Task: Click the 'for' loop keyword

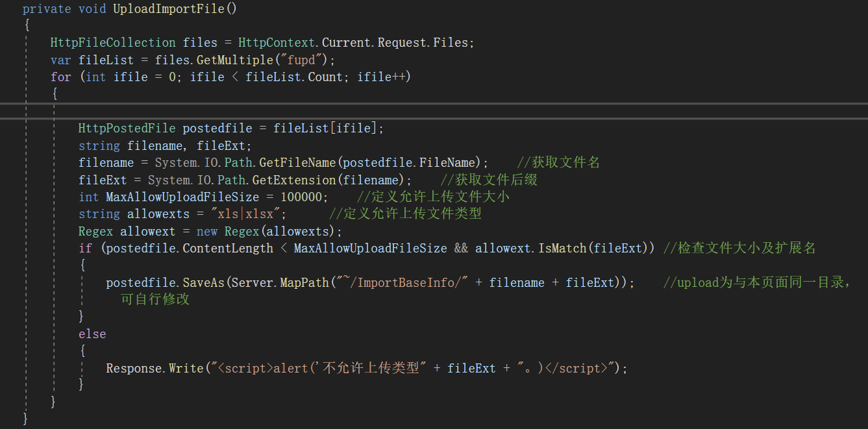Action: click(61, 77)
